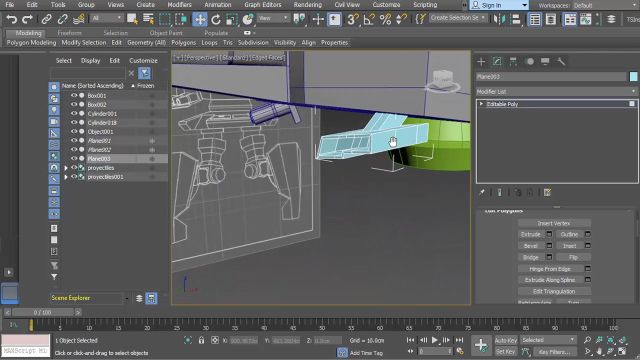Image resolution: width=640 pixels, height=360 pixels.
Task: Activate the Bind to Space Warp tool
Action: [78, 19]
